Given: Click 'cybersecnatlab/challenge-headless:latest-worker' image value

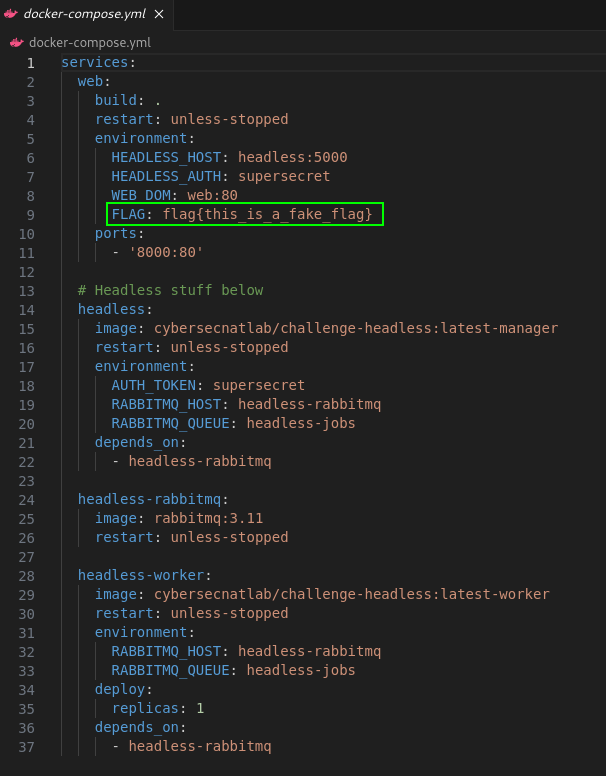Looking at the screenshot, I should click(x=352, y=594).
